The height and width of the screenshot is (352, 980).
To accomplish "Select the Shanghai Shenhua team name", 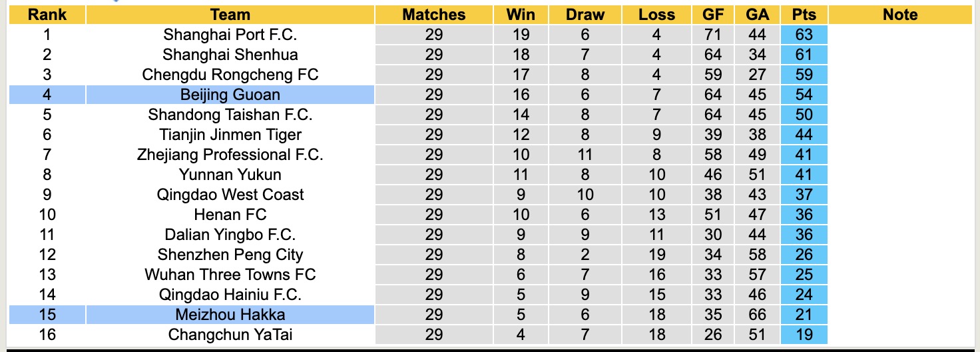I will click(x=230, y=55).
